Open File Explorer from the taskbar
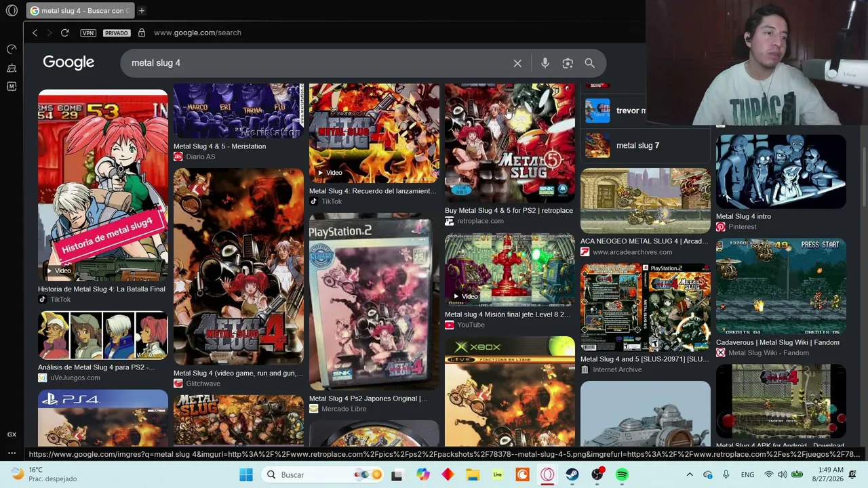 (x=473, y=474)
